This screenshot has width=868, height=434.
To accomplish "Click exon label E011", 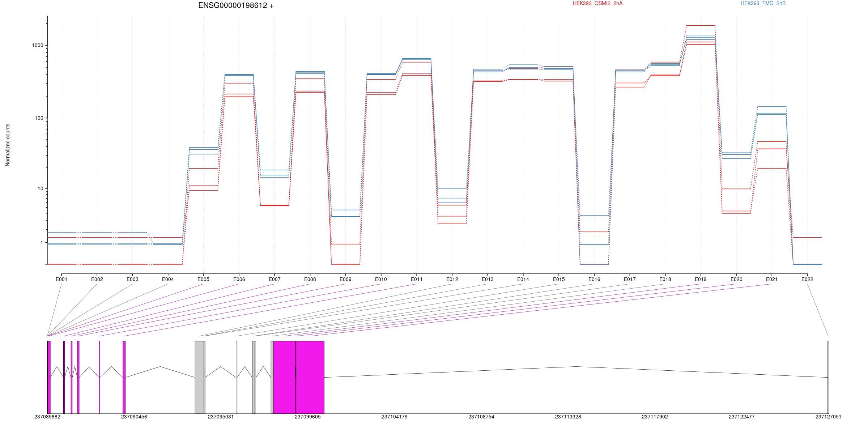I will (417, 279).
